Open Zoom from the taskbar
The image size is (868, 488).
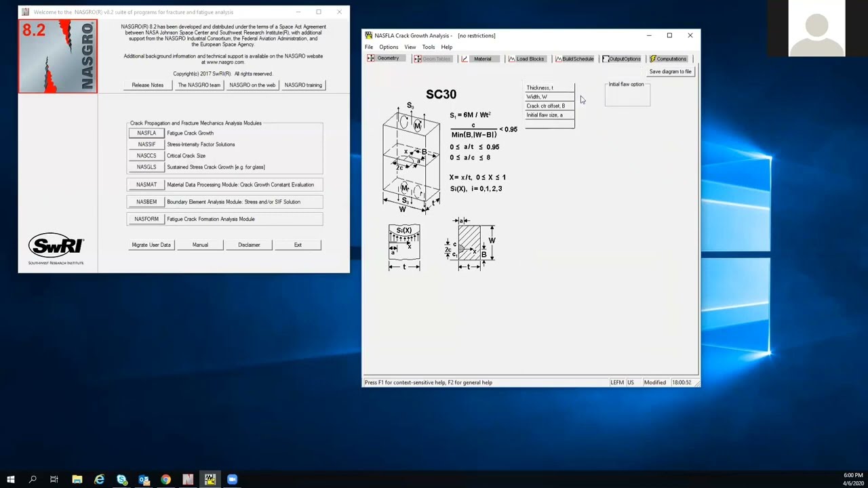[232, 480]
